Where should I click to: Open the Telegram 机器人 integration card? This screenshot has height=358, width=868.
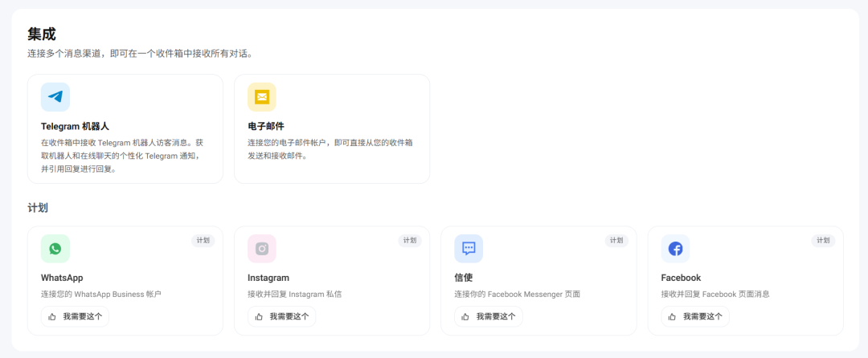[125, 128]
